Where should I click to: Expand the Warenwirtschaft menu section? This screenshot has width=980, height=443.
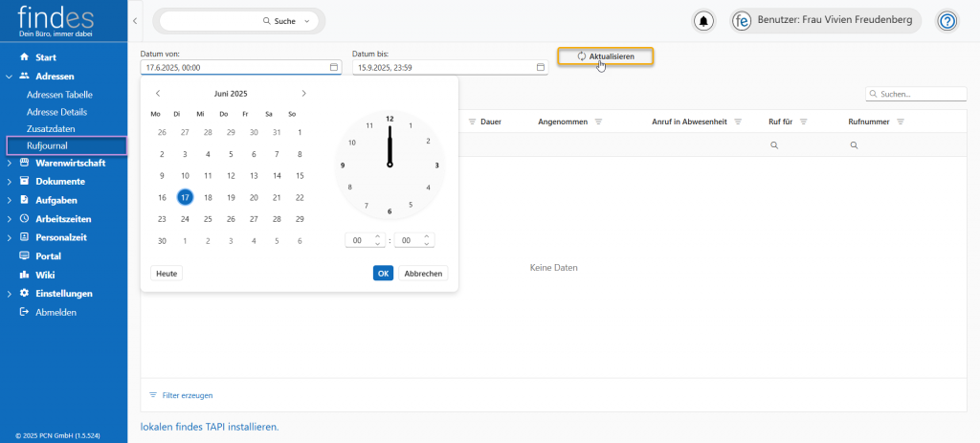pyautogui.click(x=9, y=163)
